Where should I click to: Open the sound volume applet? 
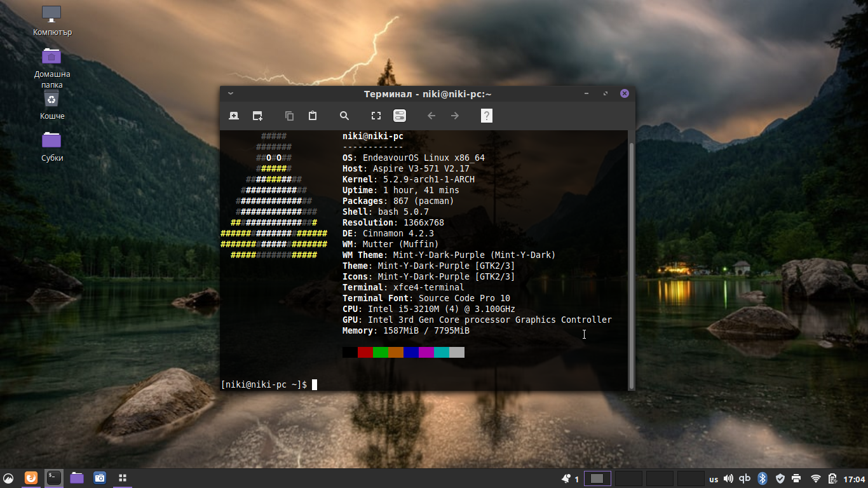[728, 478]
